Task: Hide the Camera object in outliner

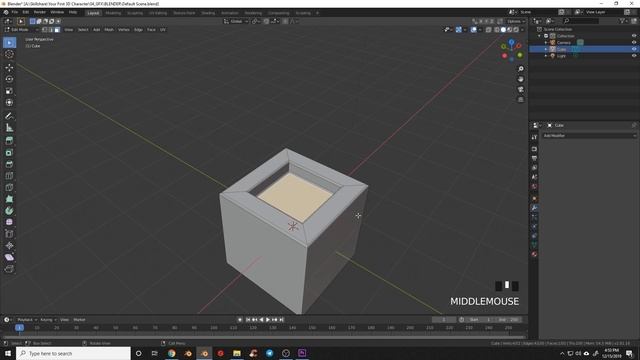Action: tap(634, 42)
